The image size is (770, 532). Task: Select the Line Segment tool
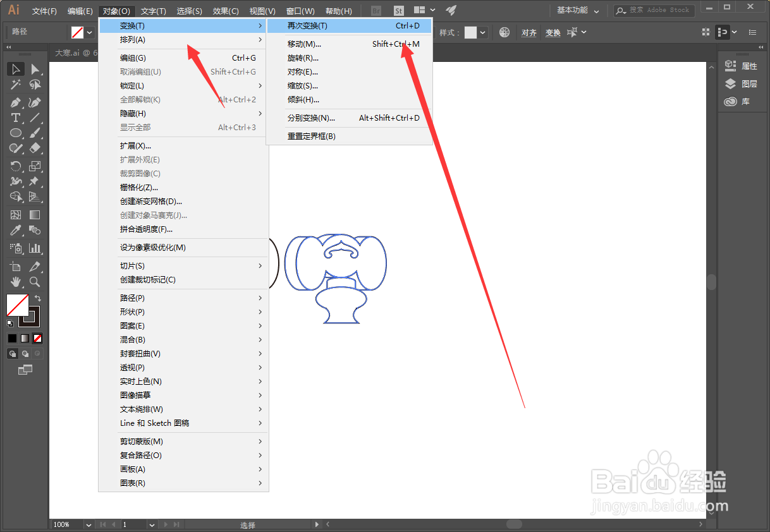click(x=35, y=118)
